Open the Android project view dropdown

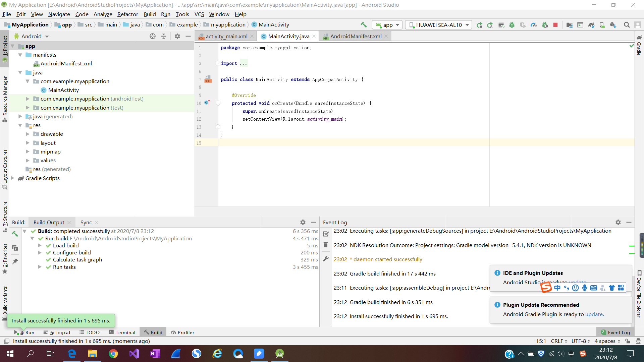[x=32, y=36]
